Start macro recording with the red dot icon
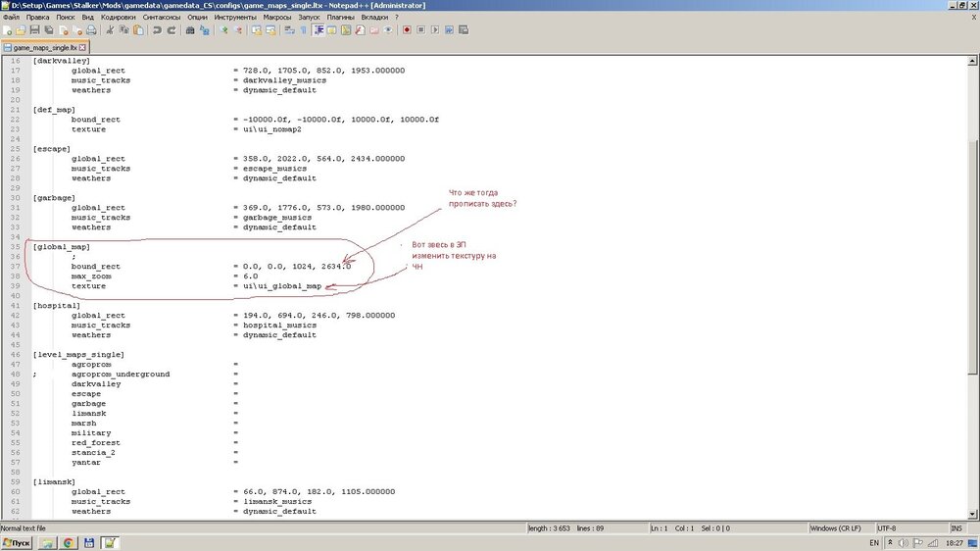The image size is (980, 551). pos(405,30)
